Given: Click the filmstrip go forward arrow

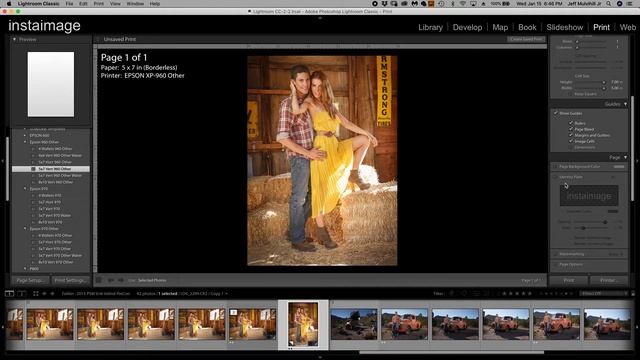Looking at the screenshot, I should [x=52, y=293].
